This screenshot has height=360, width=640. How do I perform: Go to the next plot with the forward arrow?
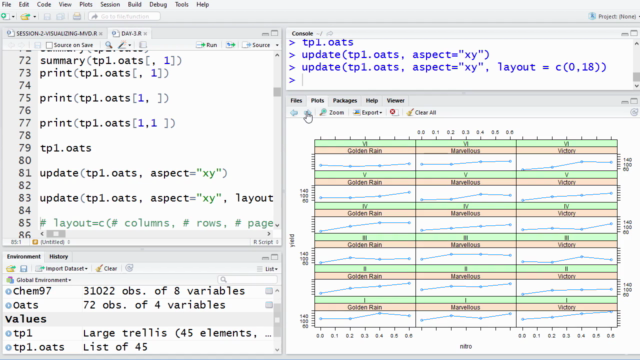point(308,112)
